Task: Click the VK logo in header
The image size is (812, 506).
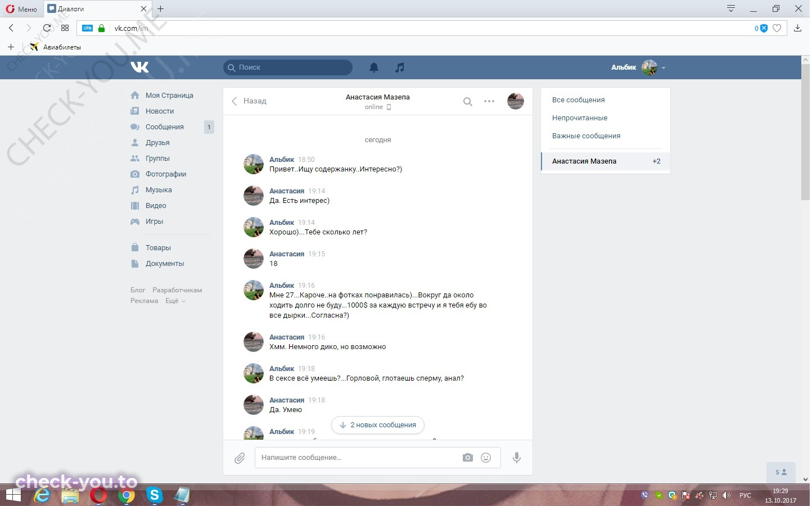Action: point(139,67)
